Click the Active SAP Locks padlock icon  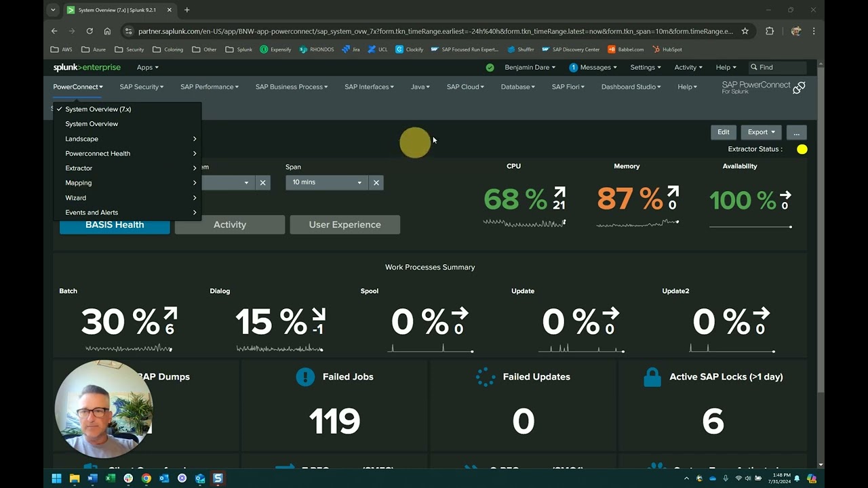tap(652, 377)
